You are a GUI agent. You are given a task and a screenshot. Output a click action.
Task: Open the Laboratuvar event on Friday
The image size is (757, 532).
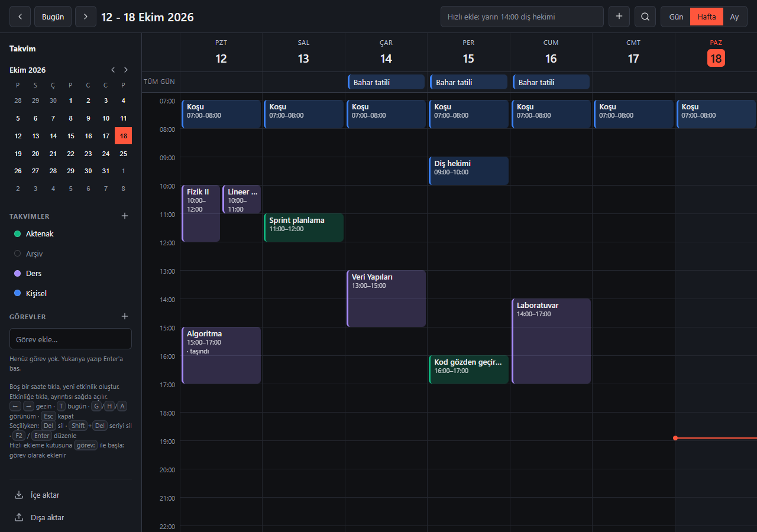click(x=551, y=341)
